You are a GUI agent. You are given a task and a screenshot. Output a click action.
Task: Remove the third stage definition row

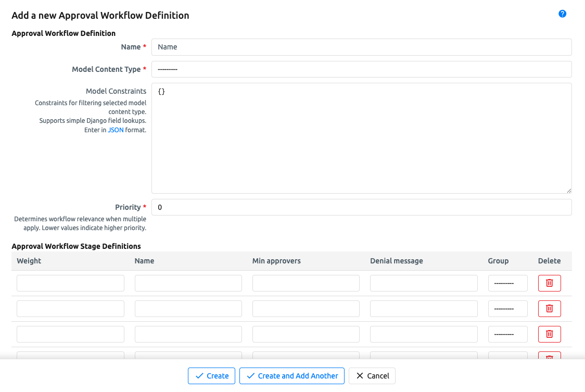pyautogui.click(x=549, y=334)
